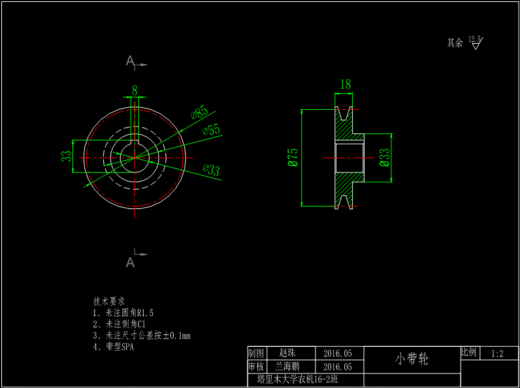Screen dimensions: 520x388
Task: Select the 小带轮 title block cell
Action: [412, 360]
